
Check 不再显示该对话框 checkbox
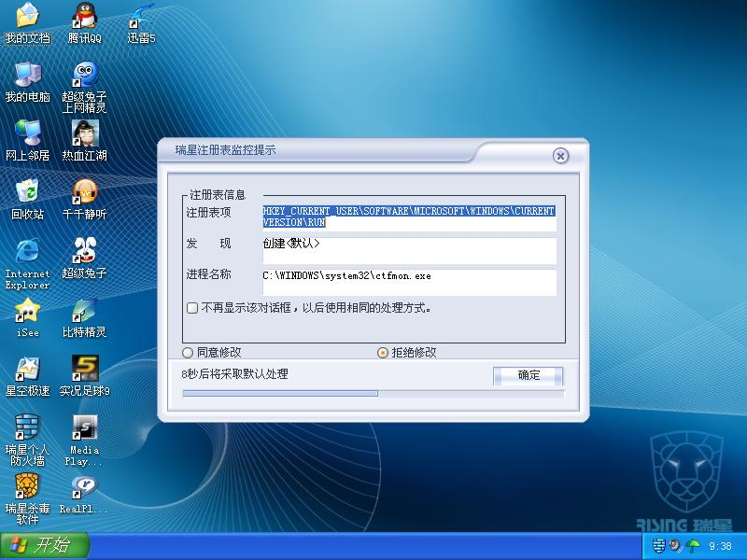(192, 308)
